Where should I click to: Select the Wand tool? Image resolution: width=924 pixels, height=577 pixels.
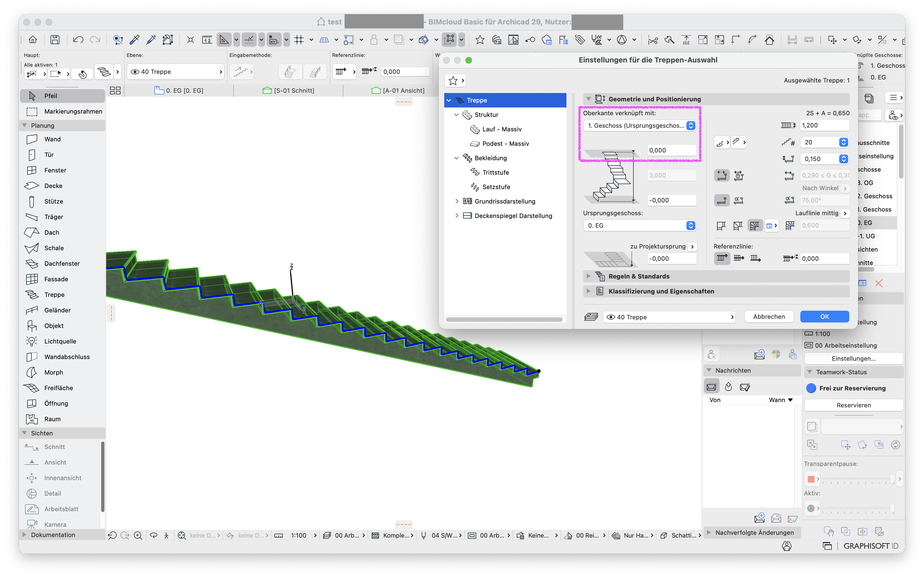[x=62, y=139]
